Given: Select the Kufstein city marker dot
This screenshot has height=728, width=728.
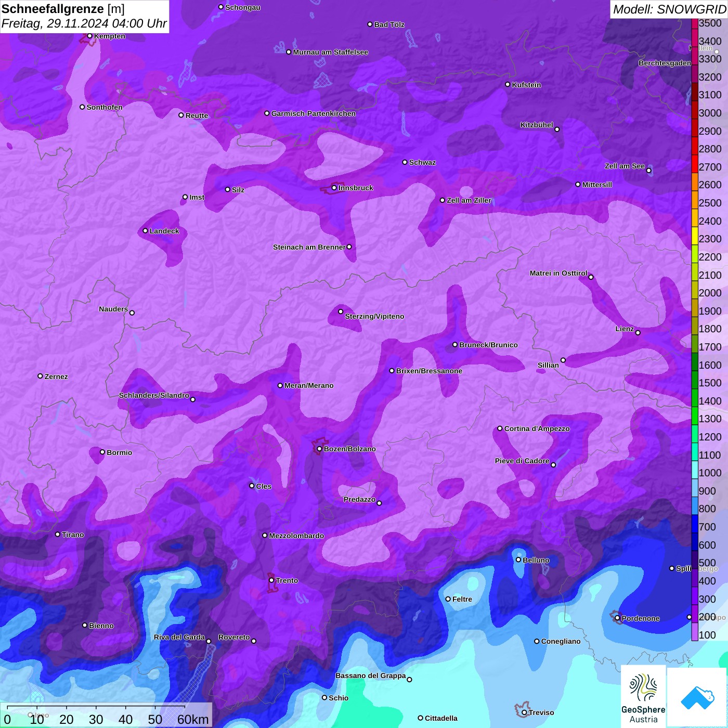Looking at the screenshot, I should [508, 84].
